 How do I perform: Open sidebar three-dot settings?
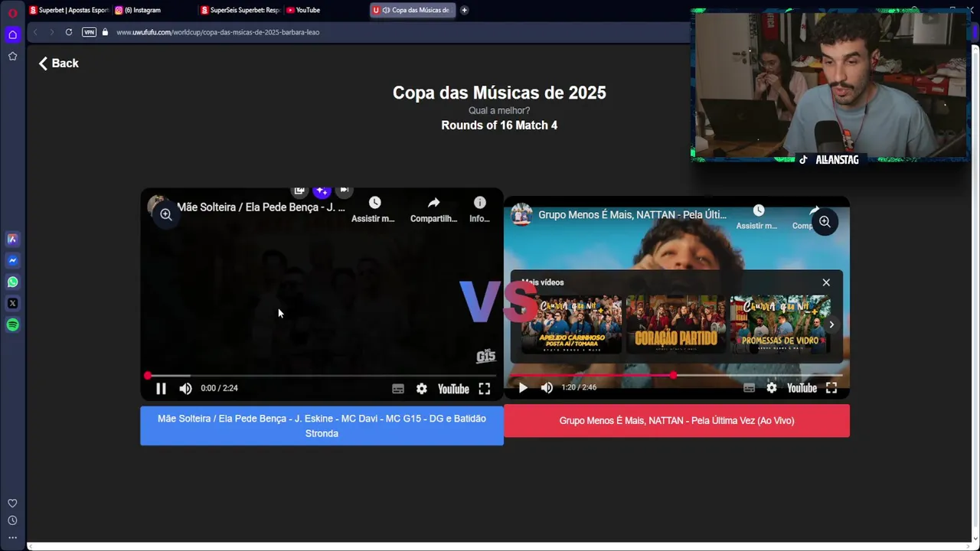12,537
